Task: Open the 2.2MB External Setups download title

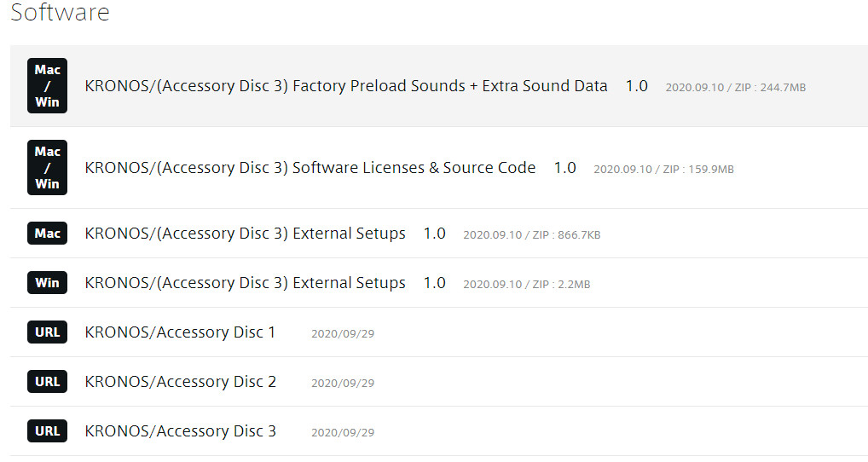Action: pos(246,283)
